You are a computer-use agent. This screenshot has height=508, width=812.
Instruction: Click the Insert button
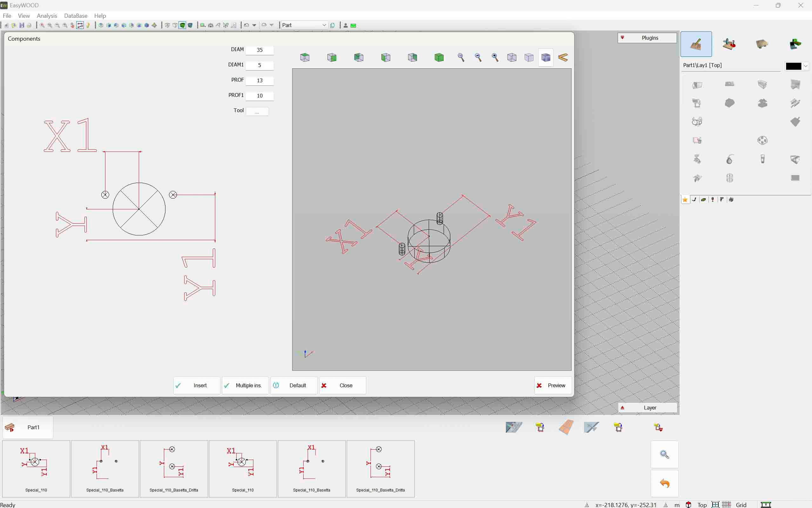coord(197,385)
